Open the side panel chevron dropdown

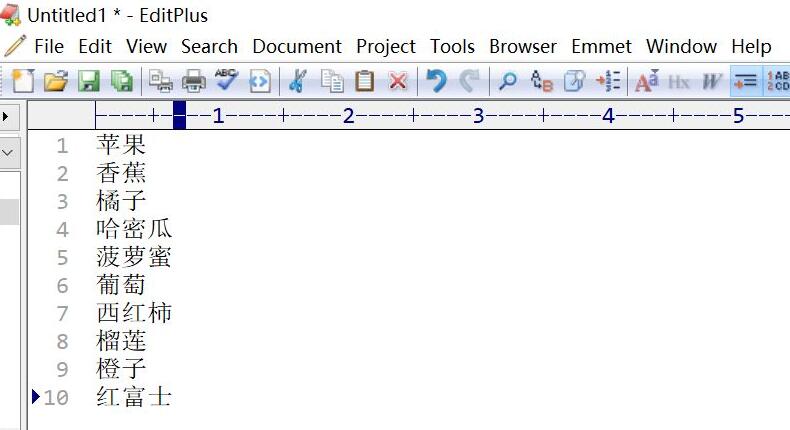[8, 152]
